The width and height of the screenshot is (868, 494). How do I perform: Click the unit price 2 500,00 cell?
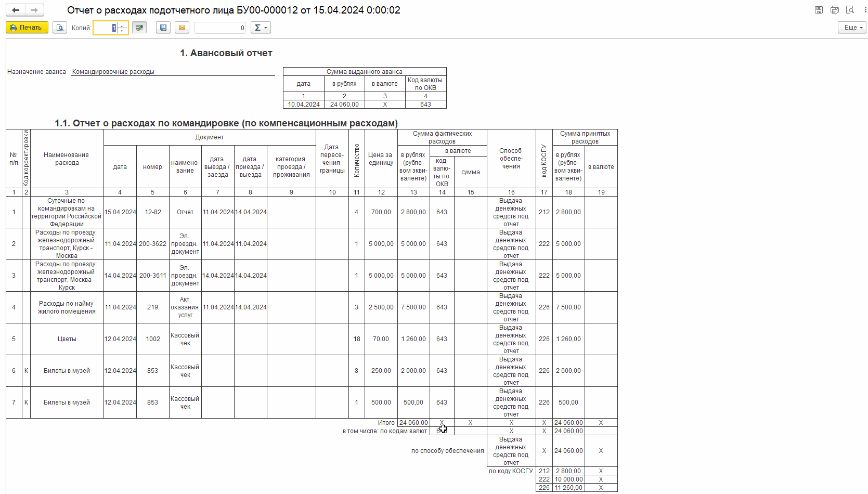point(381,307)
